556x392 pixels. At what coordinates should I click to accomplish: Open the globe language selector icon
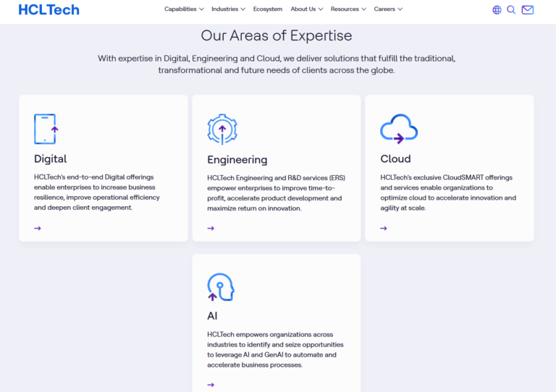[x=497, y=10]
